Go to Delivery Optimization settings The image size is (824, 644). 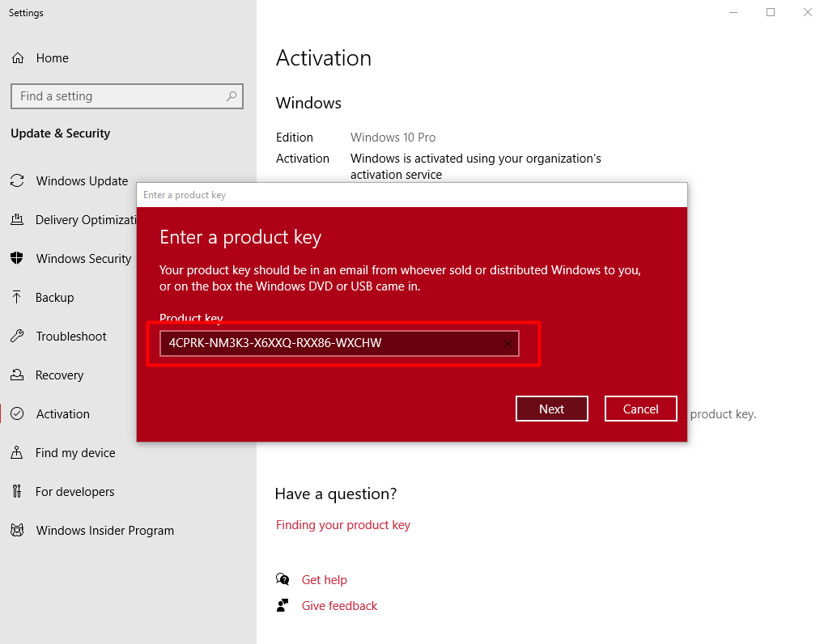click(86, 219)
